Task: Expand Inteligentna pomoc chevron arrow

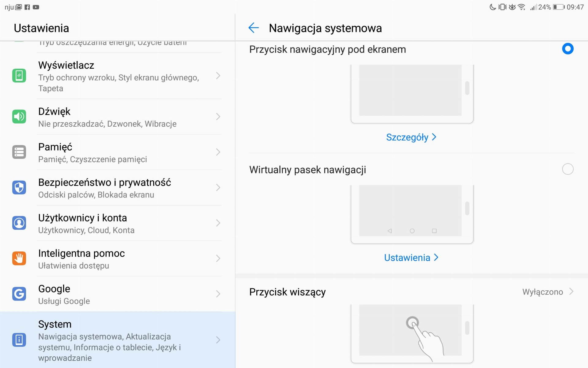Action: tap(218, 258)
